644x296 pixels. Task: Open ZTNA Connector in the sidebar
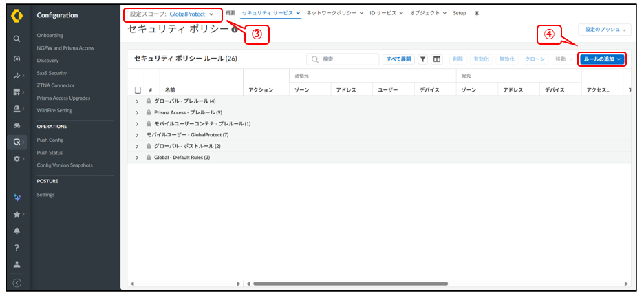point(56,85)
